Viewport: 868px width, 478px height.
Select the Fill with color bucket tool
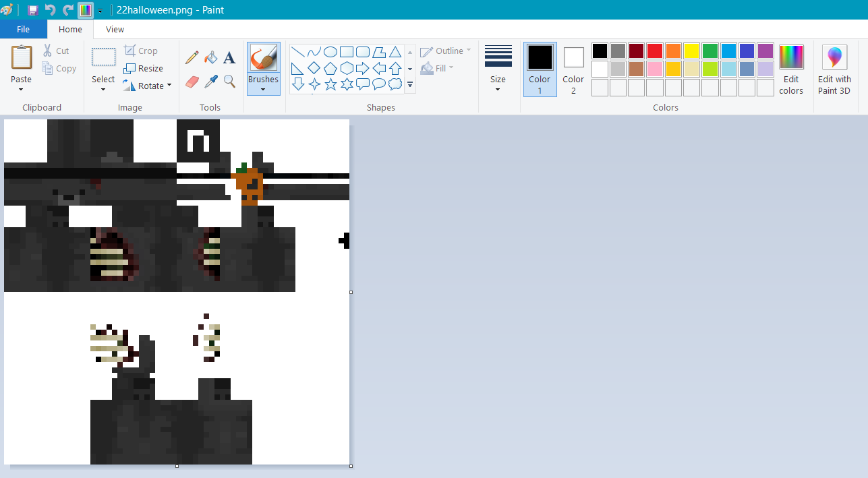(x=211, y=58)
